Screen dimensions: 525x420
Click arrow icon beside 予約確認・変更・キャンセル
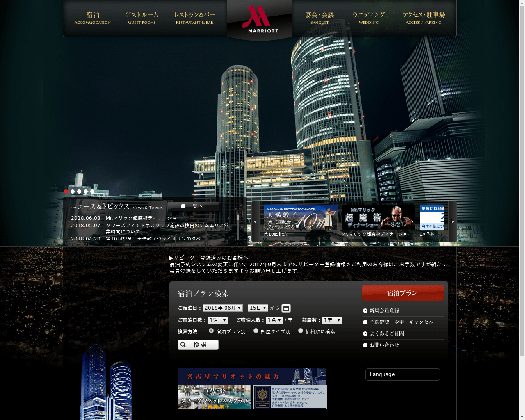click(365, 322)
